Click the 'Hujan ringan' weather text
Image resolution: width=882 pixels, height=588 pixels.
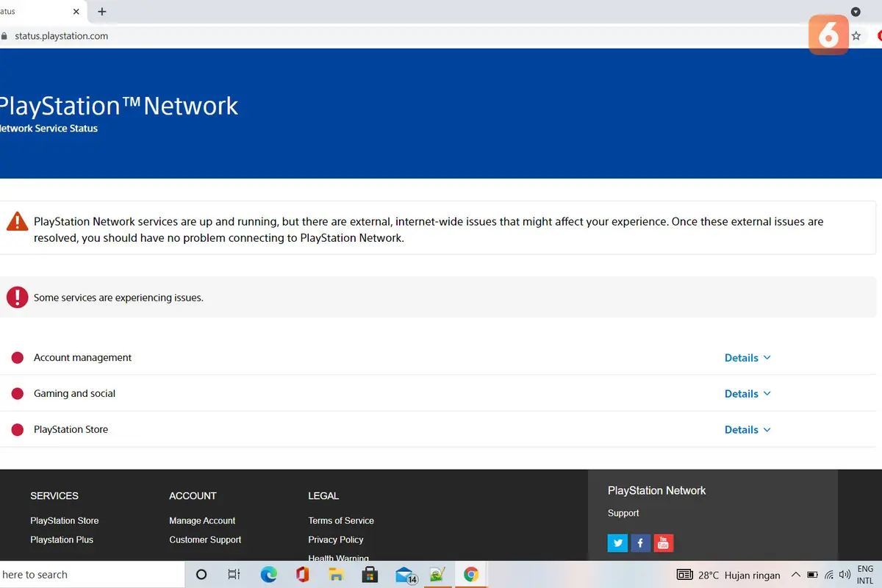coord(753,575)
